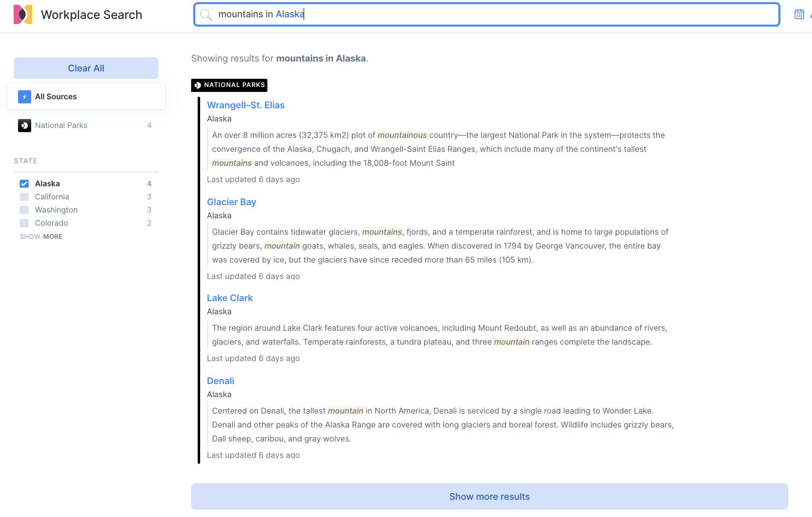Screen dimensions: 812x517
Task: Open the calendar icon in header
Action: tap(799, 14)
